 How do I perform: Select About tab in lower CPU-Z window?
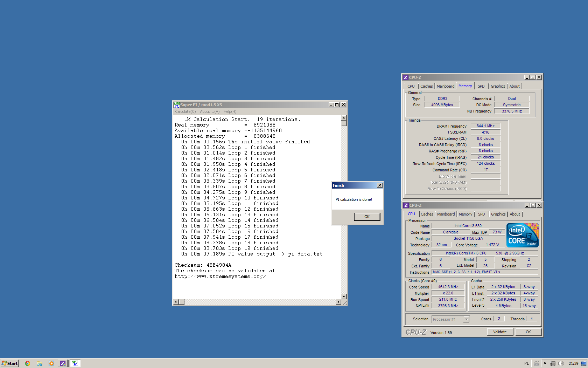(x=515, y=214)
